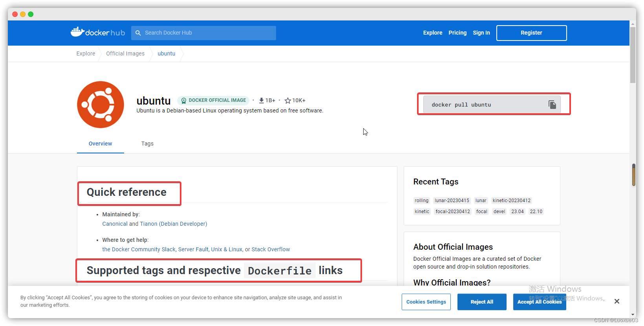Select the lunar tag

point(481,201)
